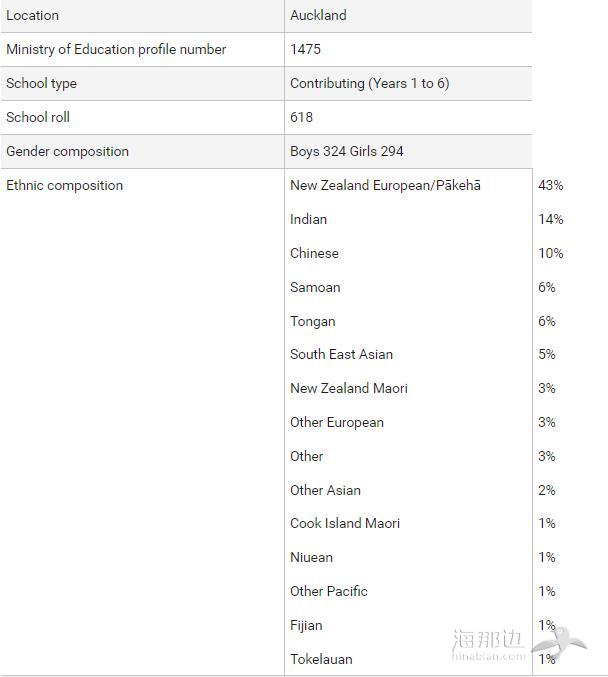Click the School roll value 618
608x677 pixels.
(301, 117)
